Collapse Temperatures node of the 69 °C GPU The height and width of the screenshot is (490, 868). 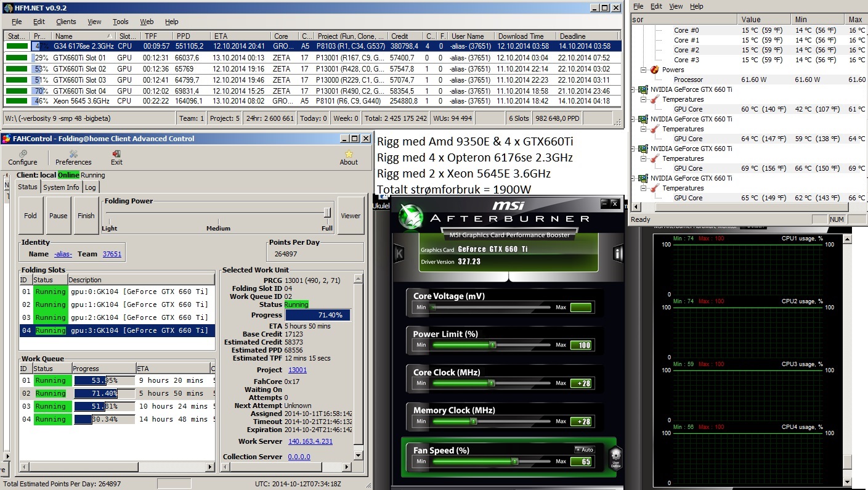(x=644, y=158)
